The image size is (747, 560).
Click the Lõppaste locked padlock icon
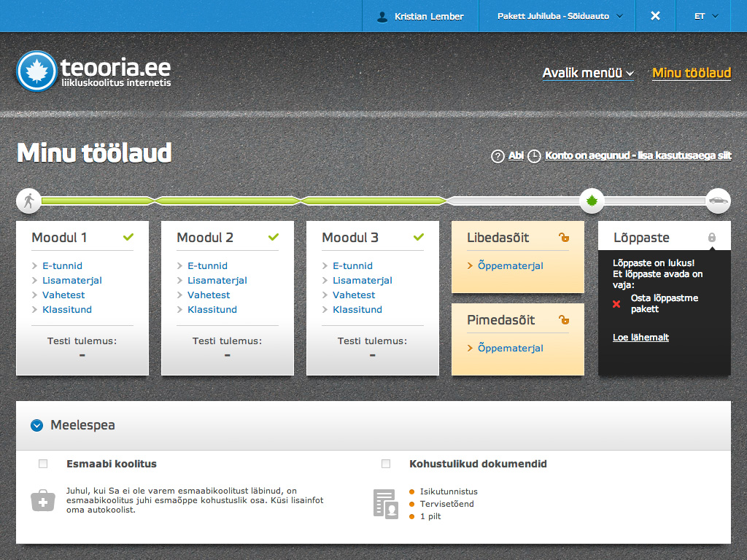point(712,238)
